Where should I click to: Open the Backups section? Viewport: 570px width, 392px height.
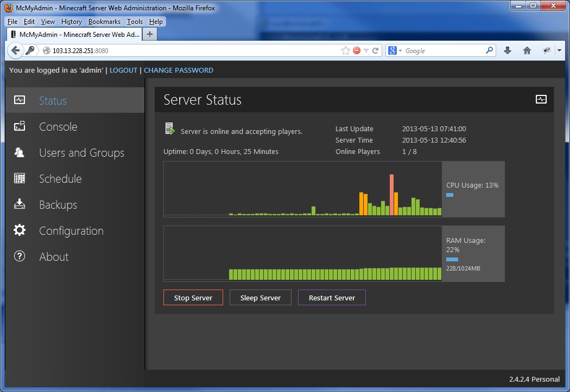(x=75, y=205)
